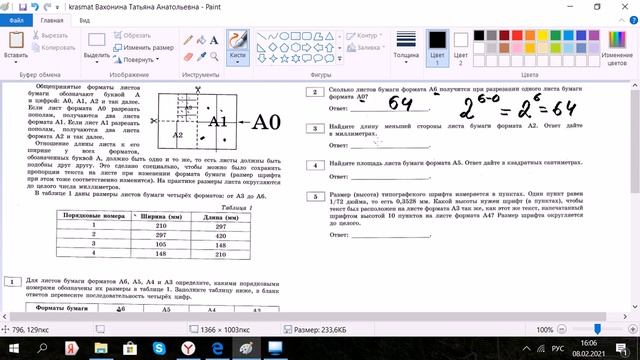The width and height of the screenshot is (640, 360).
Task: Choose the Right triangle shape
Action: [262, 47]
